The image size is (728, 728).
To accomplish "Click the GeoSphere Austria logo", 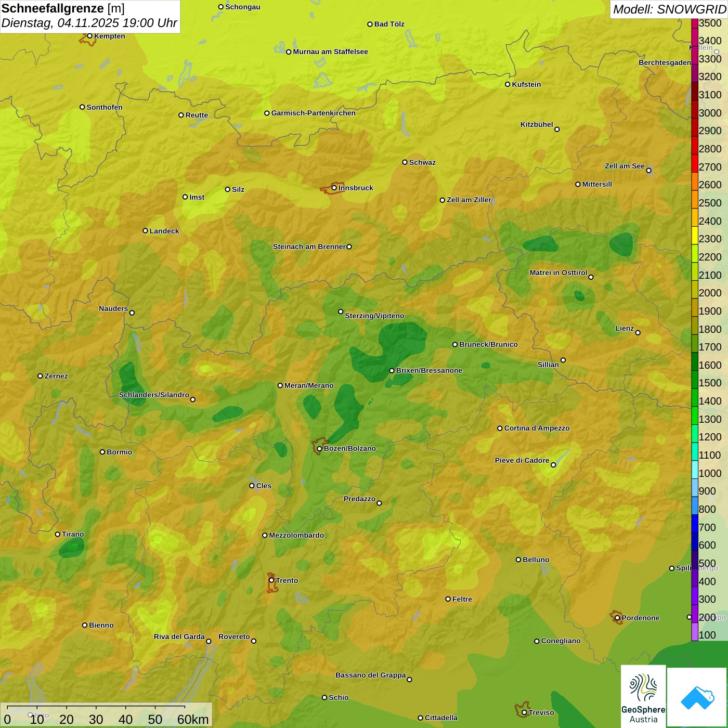I will (x=643, y=696).
